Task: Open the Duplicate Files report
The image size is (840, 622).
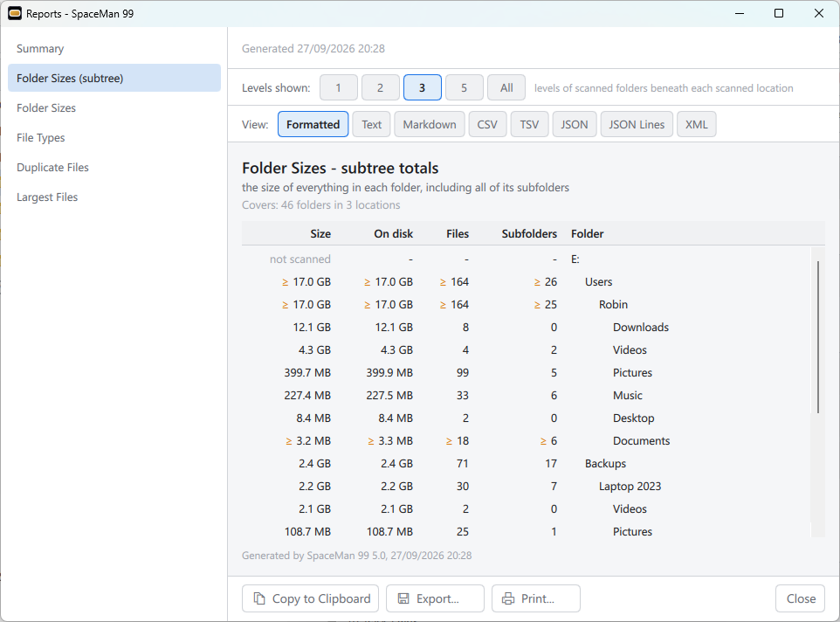Action: coord(114,168)
